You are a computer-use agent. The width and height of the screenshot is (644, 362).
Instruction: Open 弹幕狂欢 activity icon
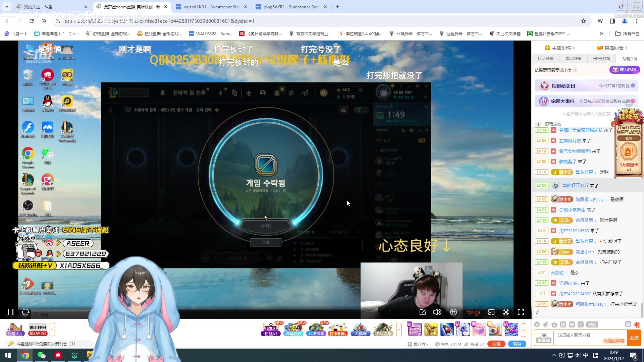pyautogui.click(x=293, y=329)
